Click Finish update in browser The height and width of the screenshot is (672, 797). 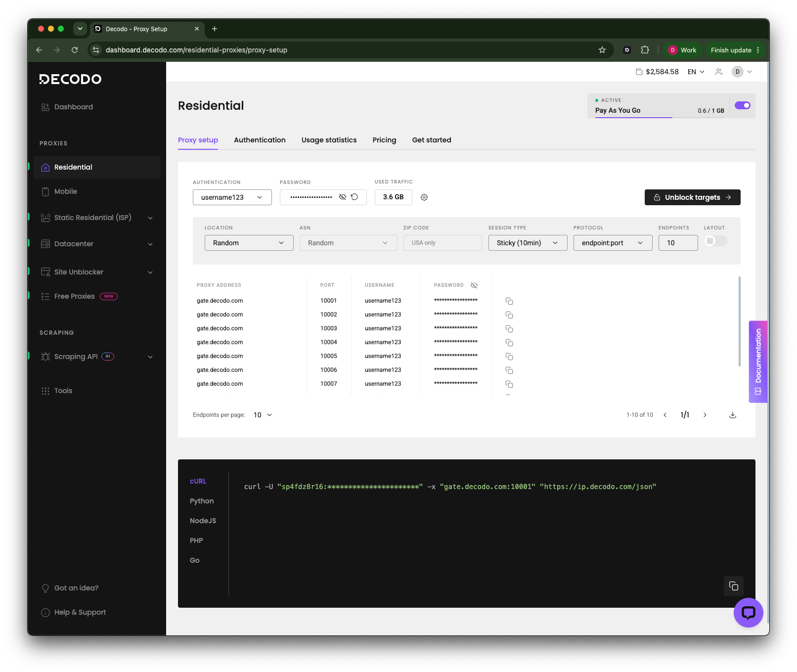click(735, 50)
